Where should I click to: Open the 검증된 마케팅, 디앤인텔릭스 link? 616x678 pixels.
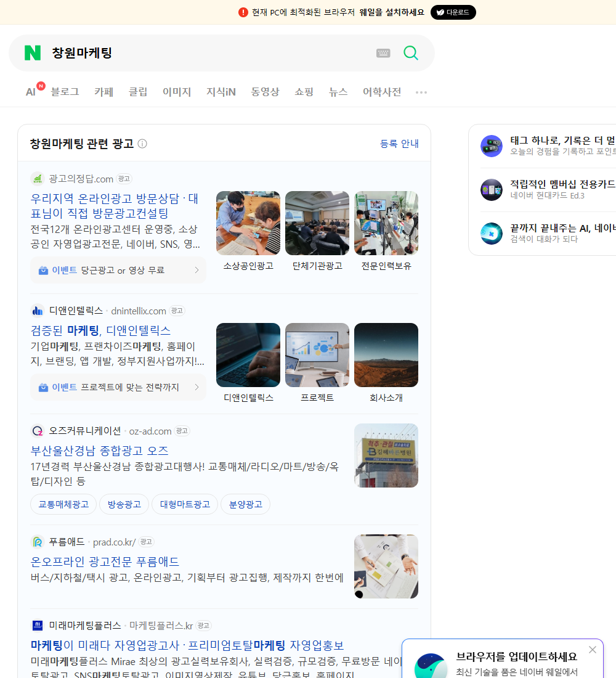(101, 330)
